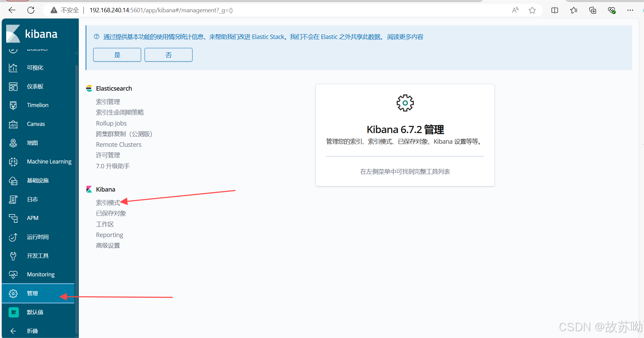
Task: Reload the page with refresh icon
Action: point(31,10)
